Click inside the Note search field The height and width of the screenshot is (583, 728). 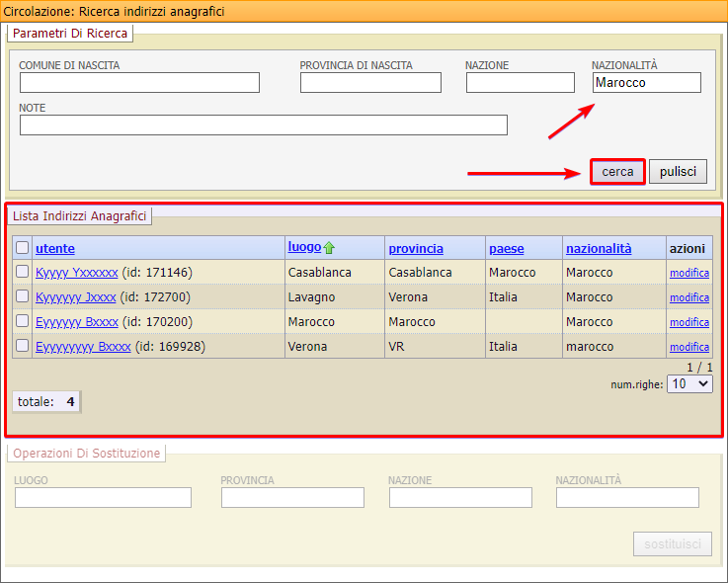[263, 125]
